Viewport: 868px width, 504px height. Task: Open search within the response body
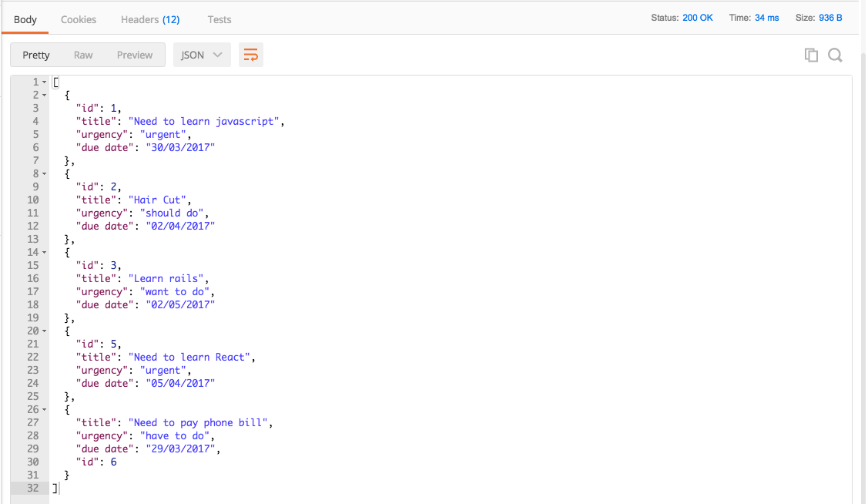pyautogui.click(x=835, y=55)
